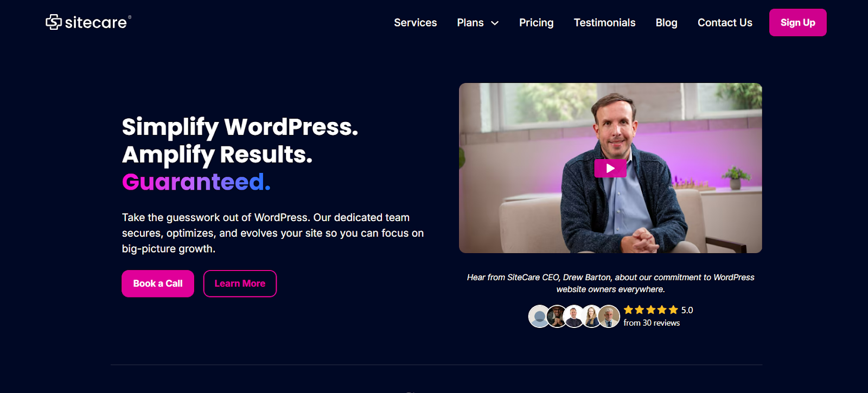Click the Learn More button
The width and height of the screenshot is (868, 393).
[x=240, y=284]
